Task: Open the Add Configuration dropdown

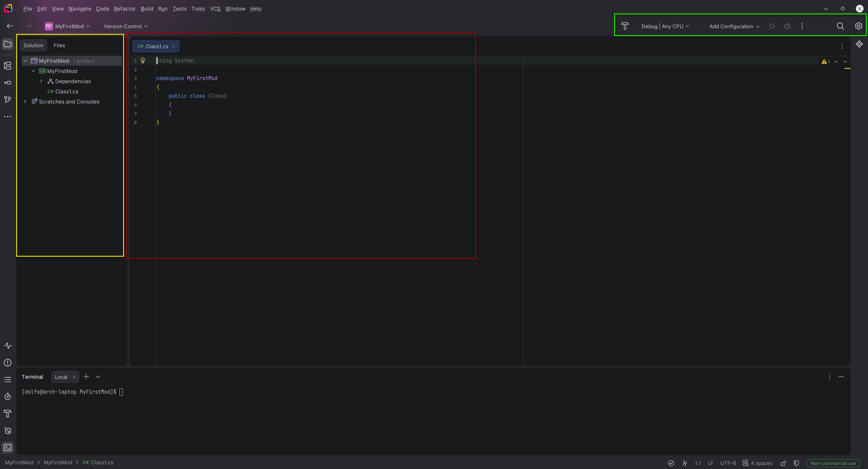Action: (734, 26)
